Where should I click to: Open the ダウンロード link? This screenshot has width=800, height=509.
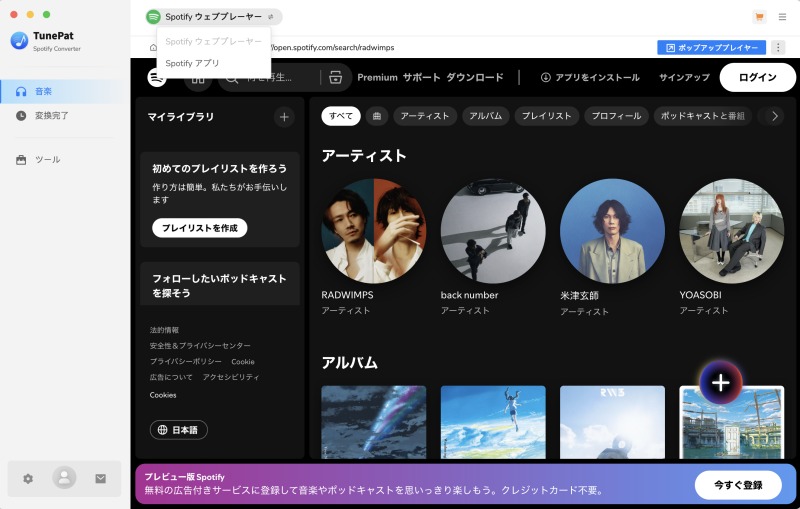click(474, 78)
